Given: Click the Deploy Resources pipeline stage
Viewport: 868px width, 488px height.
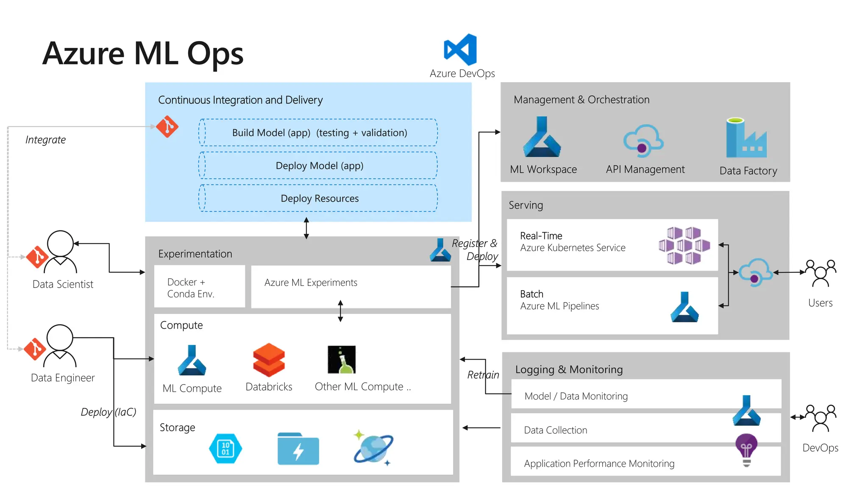Looking at the screenshot, I should [319, 198].
